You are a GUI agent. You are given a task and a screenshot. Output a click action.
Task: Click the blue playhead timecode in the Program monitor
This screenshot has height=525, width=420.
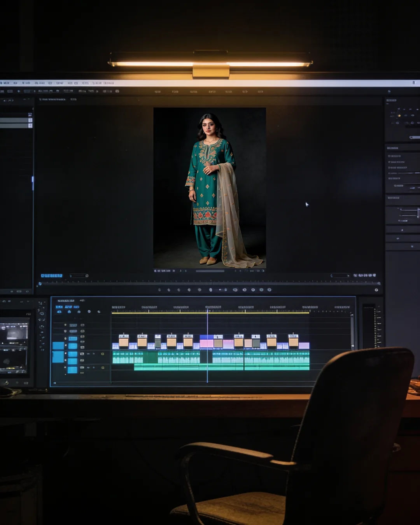pos(52,276)
